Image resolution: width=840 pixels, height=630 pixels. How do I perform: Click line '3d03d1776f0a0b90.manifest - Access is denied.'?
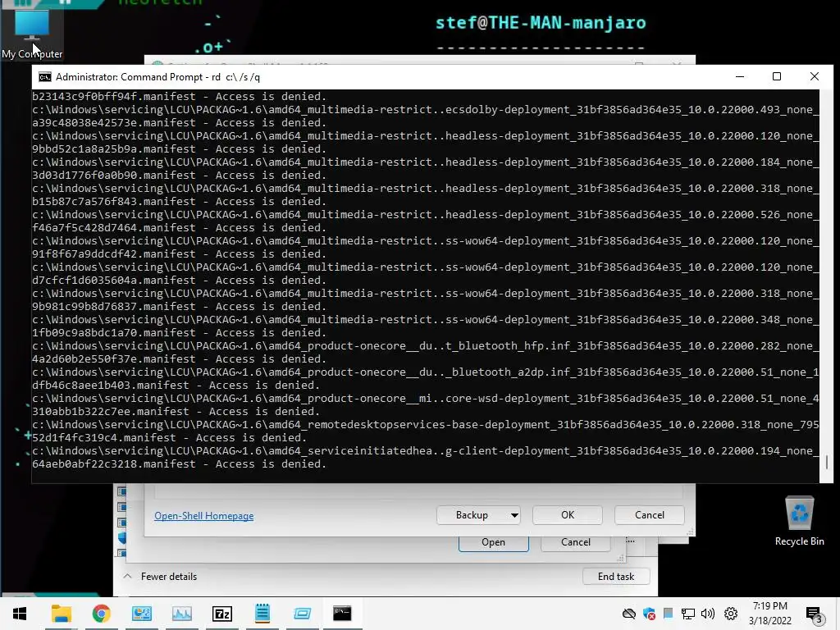pyautogui.click(x=180, y=176)
